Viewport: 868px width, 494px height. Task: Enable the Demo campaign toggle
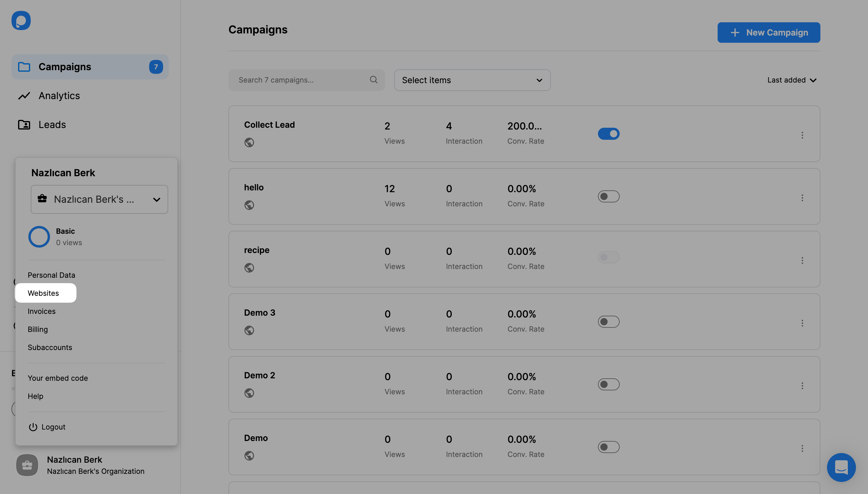[609, 446]
